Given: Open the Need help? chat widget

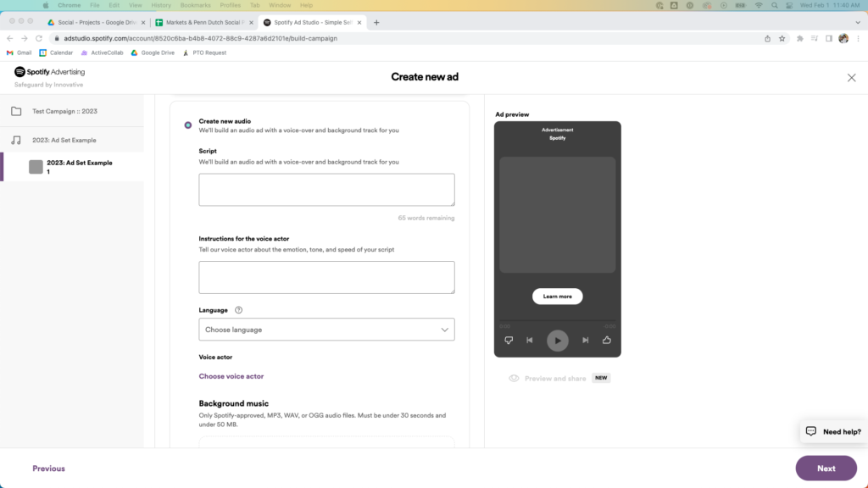Looking at the screenshot, I should click(833, 431).
